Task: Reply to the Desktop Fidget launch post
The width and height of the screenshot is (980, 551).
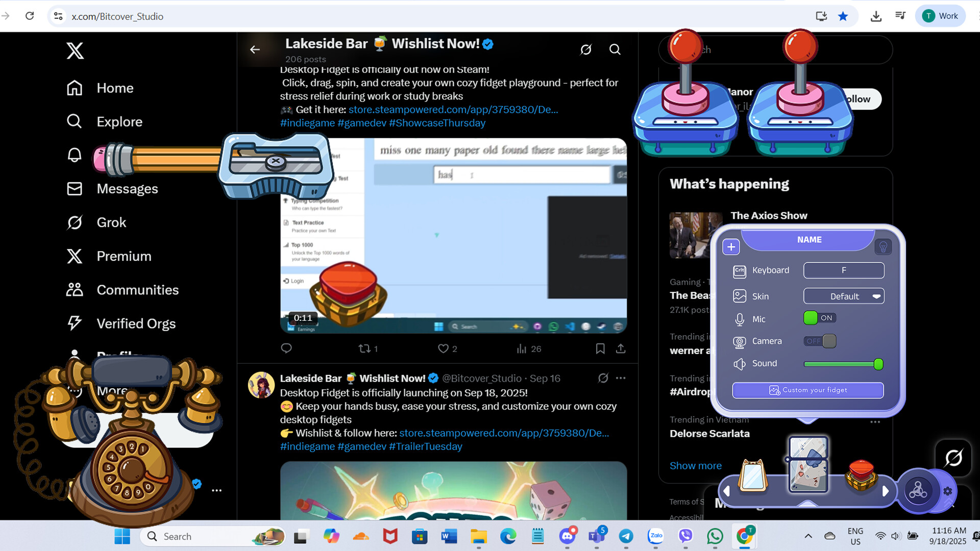Action: pyautogui.click(x=286, y=348)
